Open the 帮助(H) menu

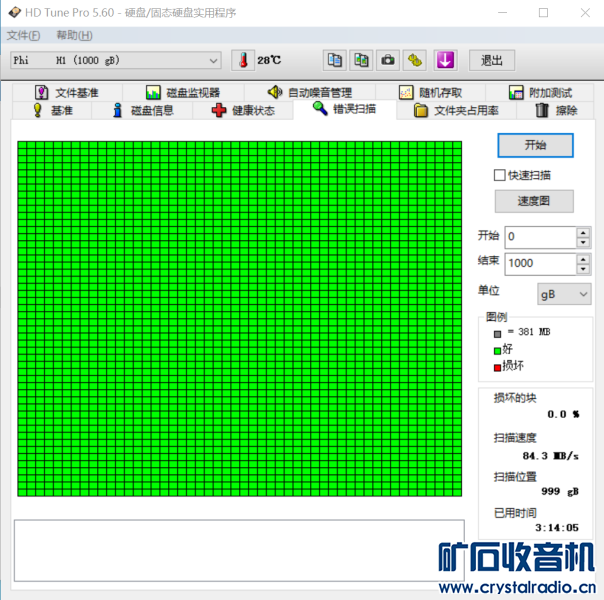coord(74,35)
